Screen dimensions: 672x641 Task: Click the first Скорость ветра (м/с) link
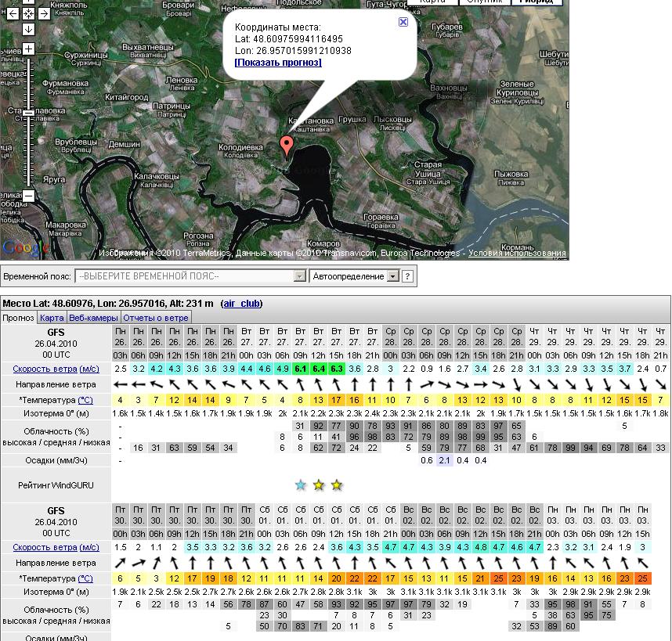click(56, 369)
